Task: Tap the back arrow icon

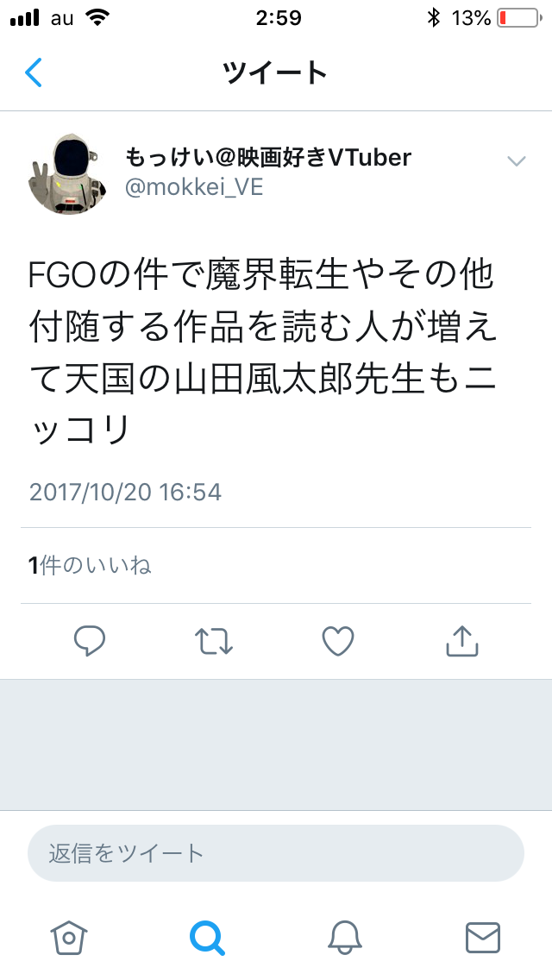Action: [x=33, y=72]
